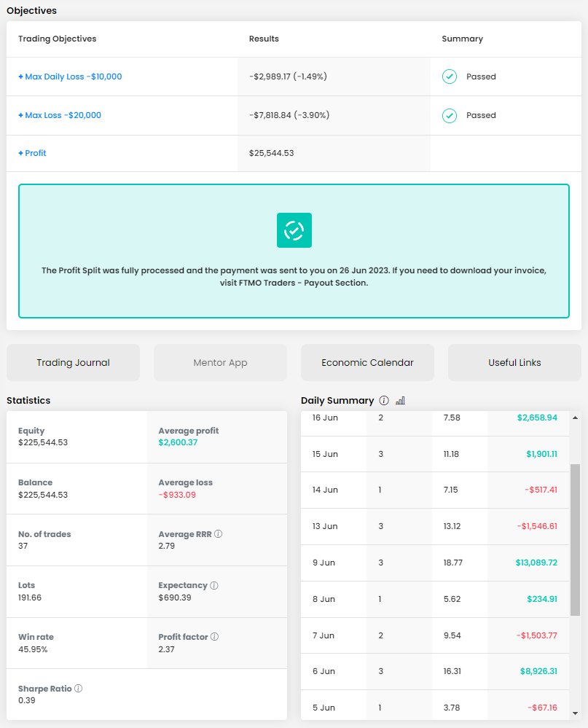Click the Sharpe Ratio value 0.39
Image resolution: width=588 pixels, height=728 pixels.
[27, 700]
